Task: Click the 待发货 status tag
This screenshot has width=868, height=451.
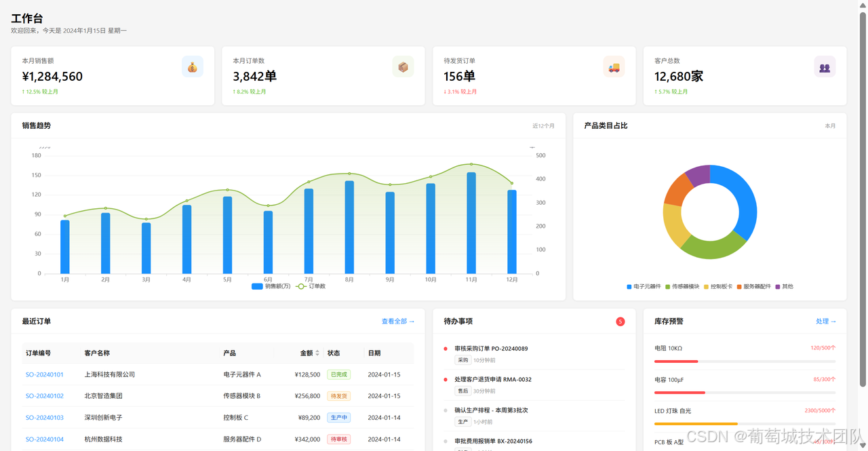Action: (338, 396)
